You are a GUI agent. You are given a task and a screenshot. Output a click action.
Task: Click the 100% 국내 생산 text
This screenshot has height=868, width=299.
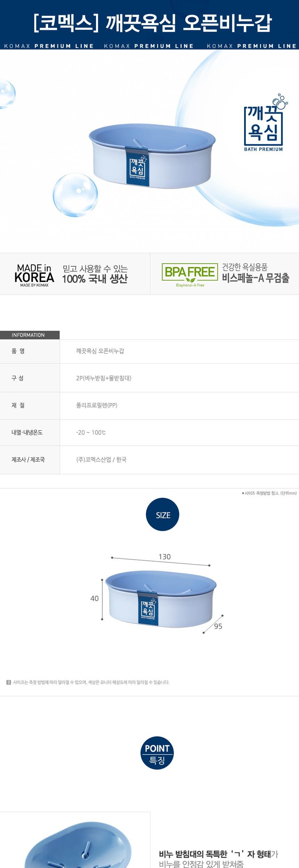pyautogui.click(x=95, y=279)
